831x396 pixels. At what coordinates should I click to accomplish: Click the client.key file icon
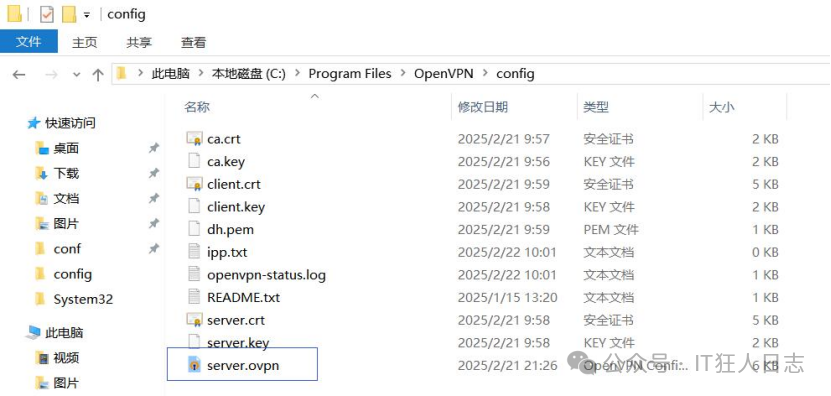click(x=195, y=206)
